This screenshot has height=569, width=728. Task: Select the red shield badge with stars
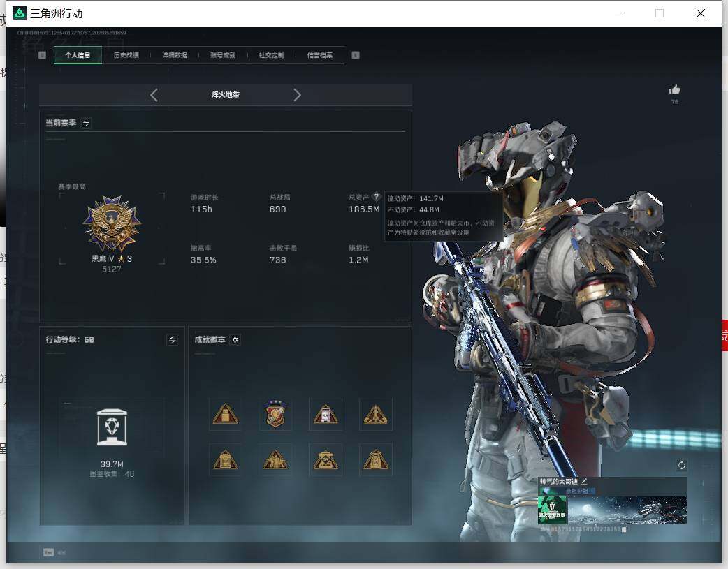click(275, 414)
